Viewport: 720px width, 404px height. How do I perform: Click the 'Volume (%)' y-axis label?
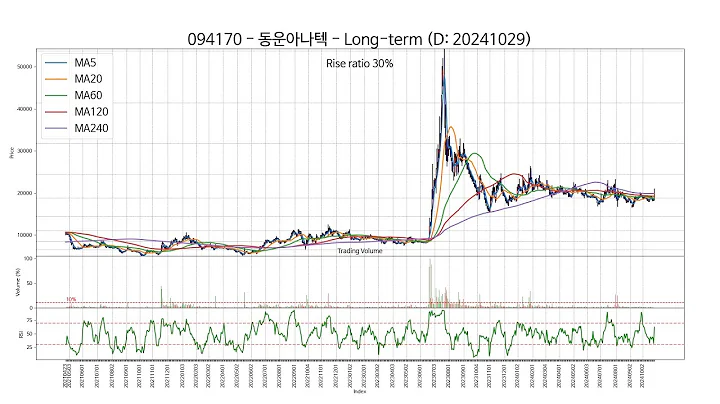coord(18,282)
